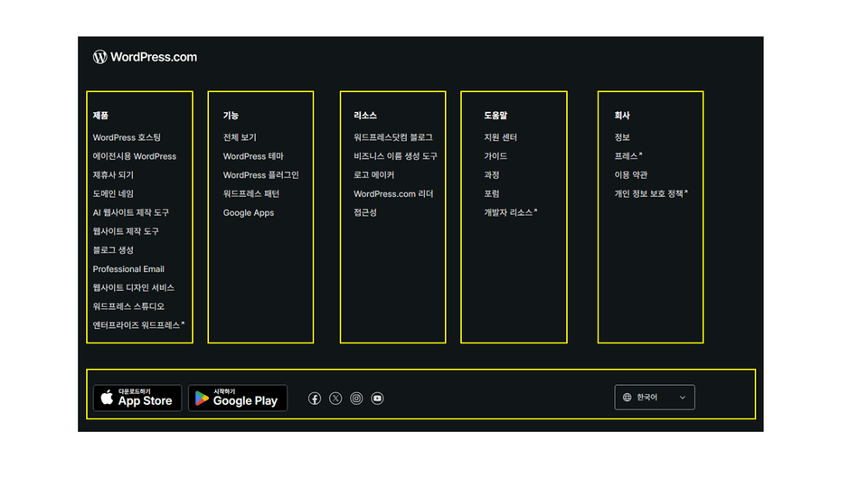
Task: Open the Facebook social icon
Action: (315, 399)
